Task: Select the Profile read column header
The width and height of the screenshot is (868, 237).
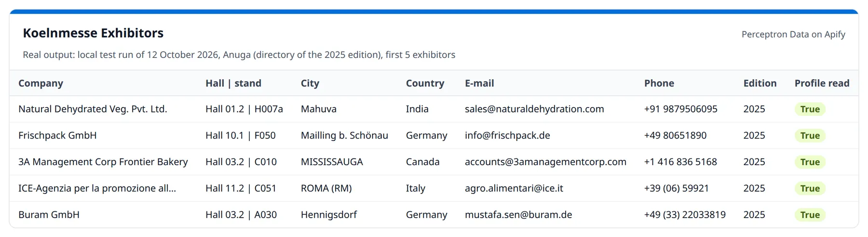Action: tap(822, 83)
